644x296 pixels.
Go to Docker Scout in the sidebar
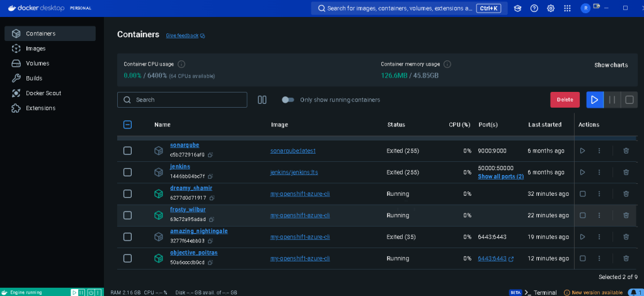pyautogui.click(x=50, y=93)
